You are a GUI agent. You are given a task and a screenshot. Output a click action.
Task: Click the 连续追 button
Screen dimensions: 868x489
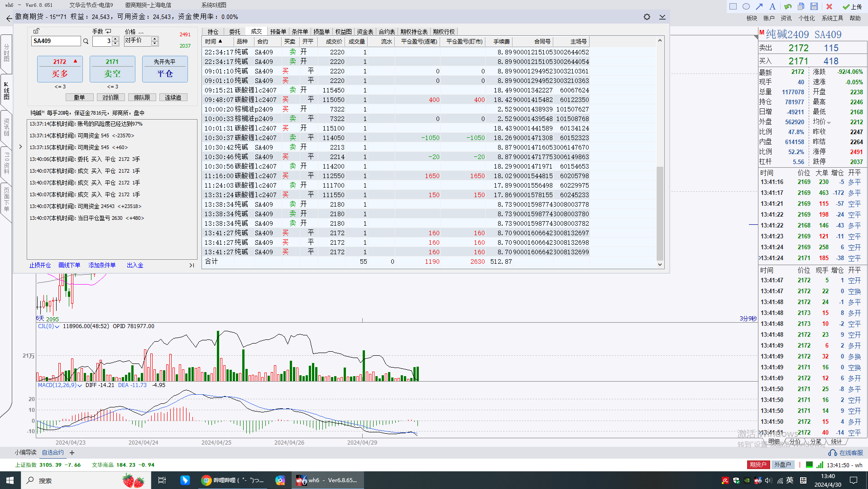[x=173, y=97]
